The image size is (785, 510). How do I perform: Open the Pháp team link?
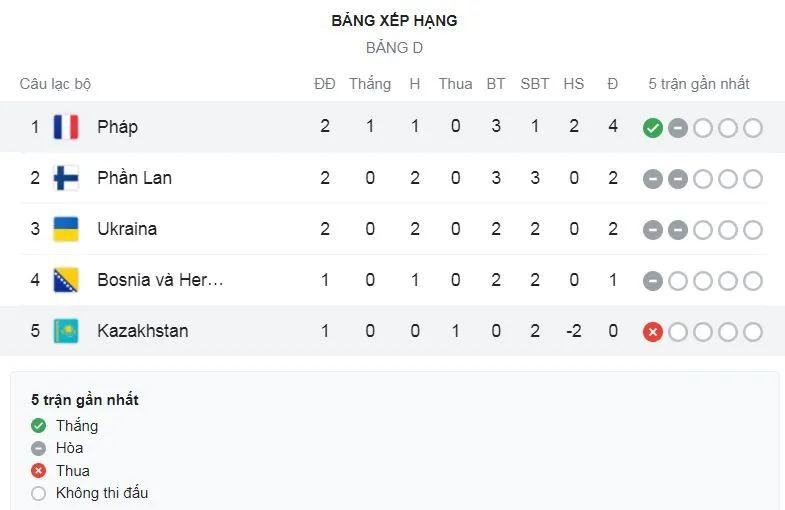click(x=117, y=127)
